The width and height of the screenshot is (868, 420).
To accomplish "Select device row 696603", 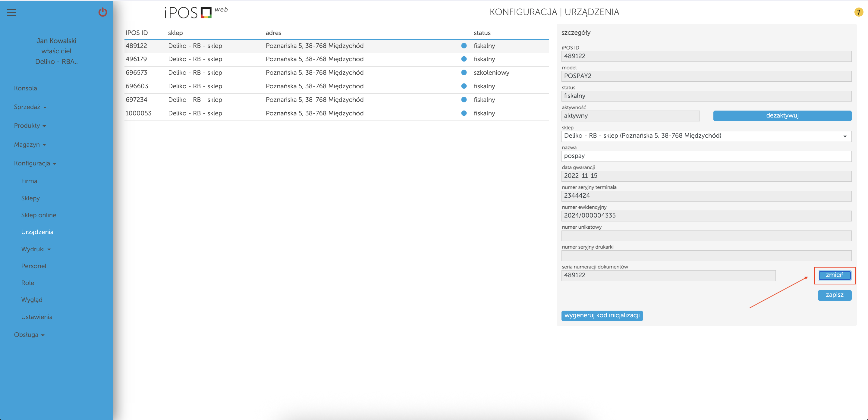I will click(x=336, y=86).
